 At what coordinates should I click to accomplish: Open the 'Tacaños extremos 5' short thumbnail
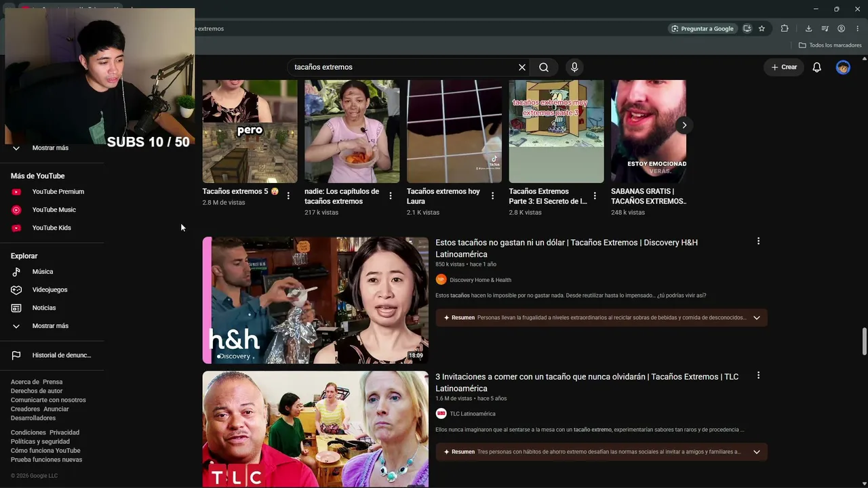point(250,131)
